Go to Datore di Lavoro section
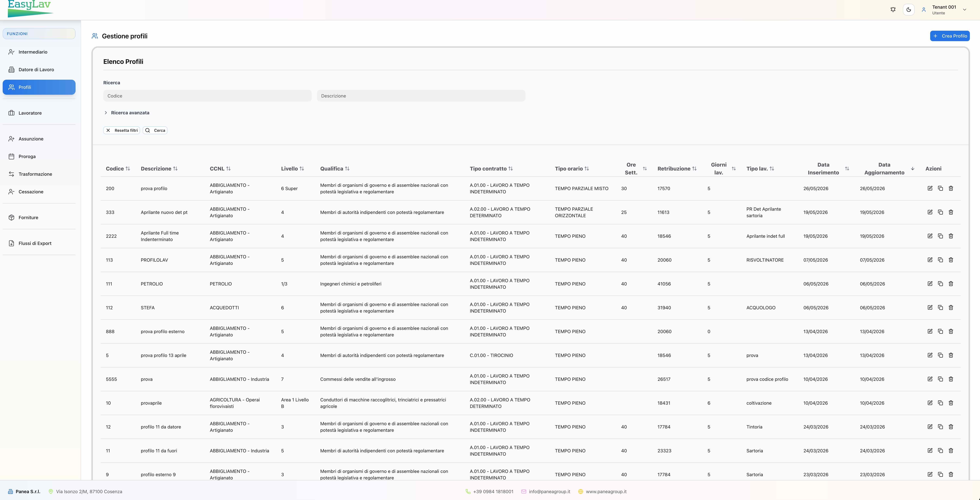 (39, 70)
